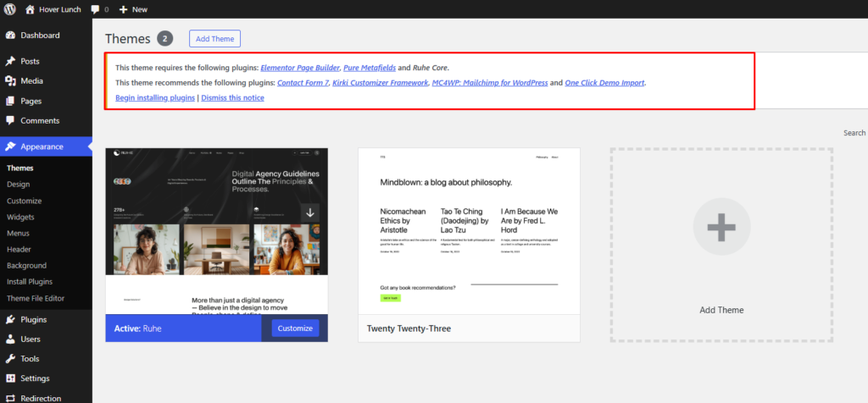Select Themes submenu item

coord(20,168)
